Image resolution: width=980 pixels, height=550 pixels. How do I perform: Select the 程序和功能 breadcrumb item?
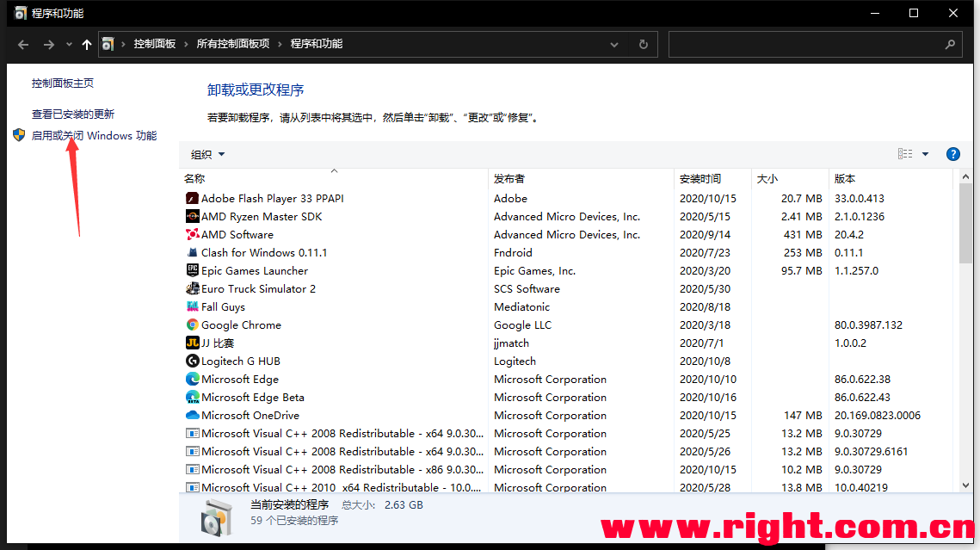317,44
